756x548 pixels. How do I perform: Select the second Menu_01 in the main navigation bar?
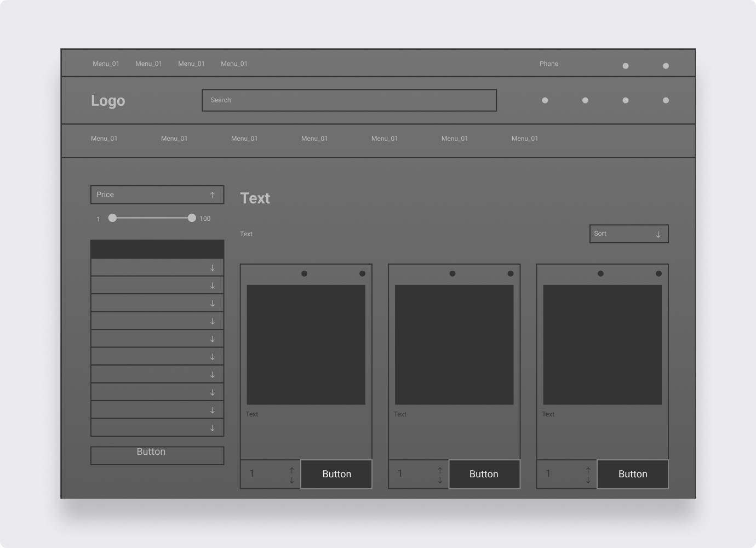[x=174, y=139]
